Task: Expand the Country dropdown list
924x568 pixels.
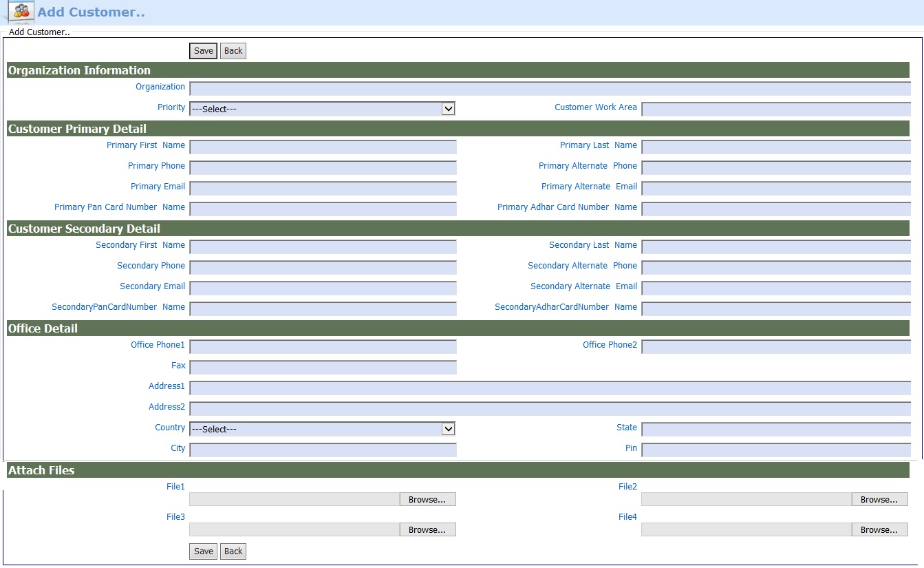Action: click(322, 429)
